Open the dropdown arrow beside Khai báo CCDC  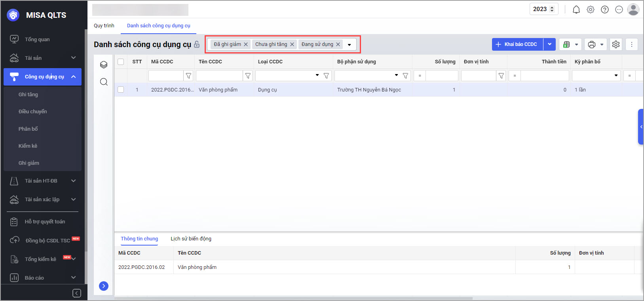549,44
